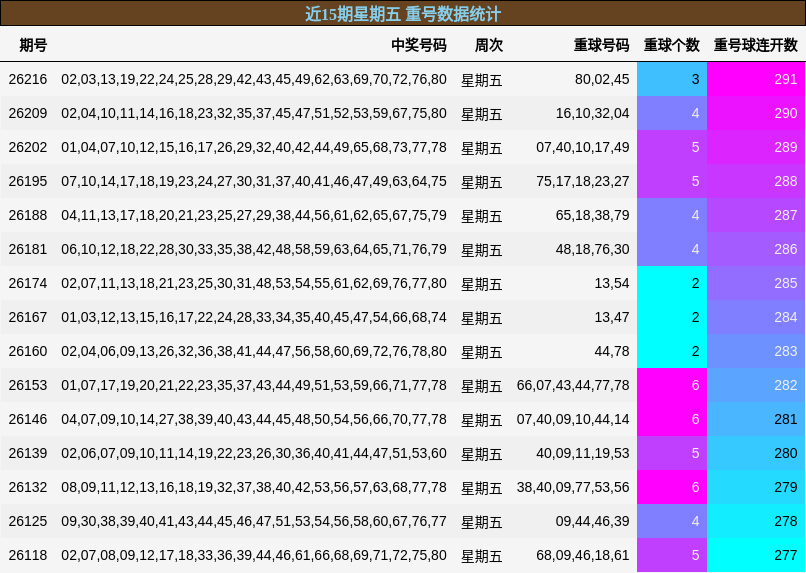Click the blue count cell 3 in row 26216
806x573 pixels.
click(x=672, y=79)
